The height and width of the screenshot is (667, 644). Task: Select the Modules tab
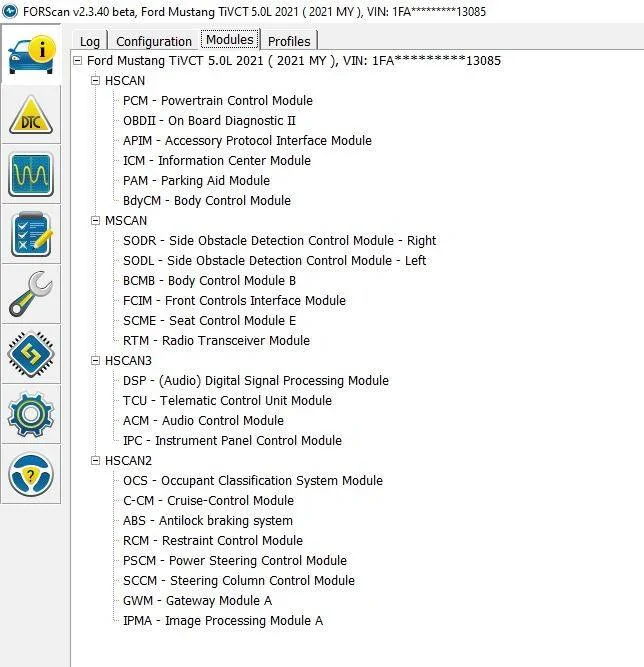pos(230,40)
